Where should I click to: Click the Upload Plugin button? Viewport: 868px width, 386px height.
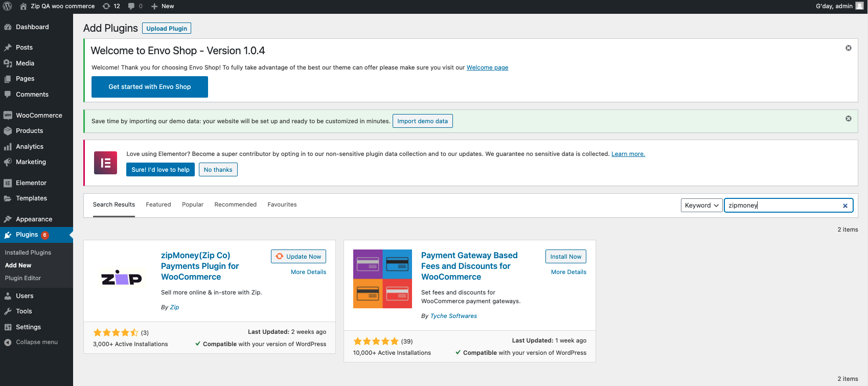click(167, 28)
